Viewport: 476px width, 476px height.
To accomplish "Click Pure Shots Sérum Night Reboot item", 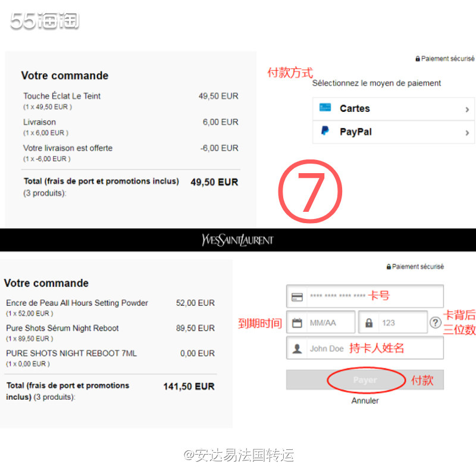I will coord(62,328).
